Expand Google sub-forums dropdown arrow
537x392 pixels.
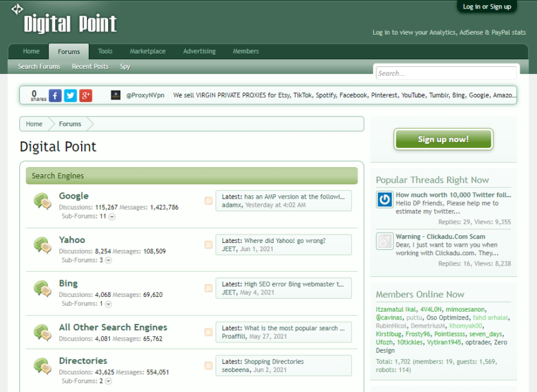(x=112, y=217)
